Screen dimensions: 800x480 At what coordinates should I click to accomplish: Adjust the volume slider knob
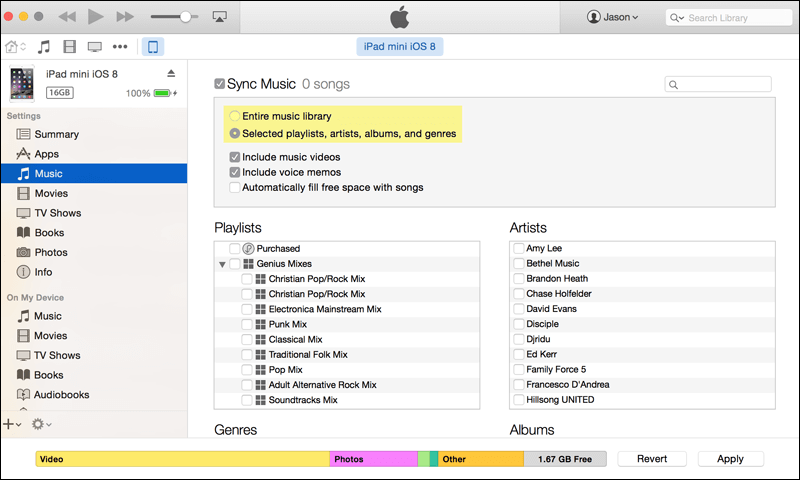186,17
